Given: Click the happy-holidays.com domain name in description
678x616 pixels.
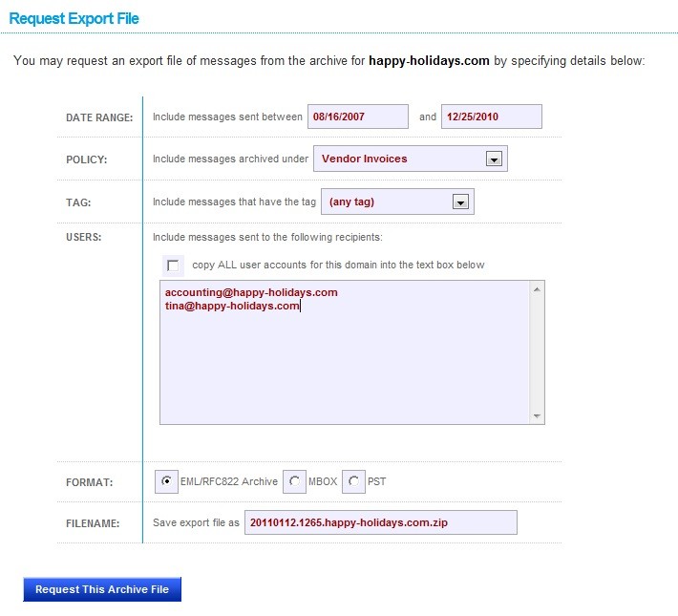Looking at the screenshot, I should pyautogui.click(x=429, y=60).
